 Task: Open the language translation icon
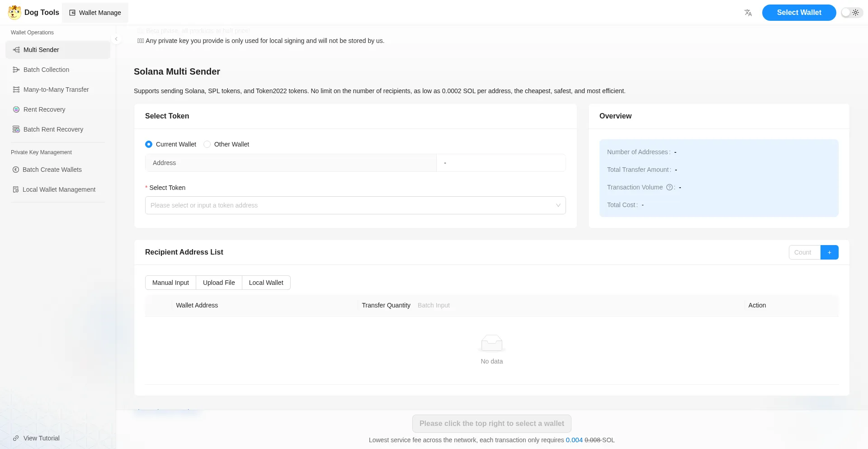748,13
